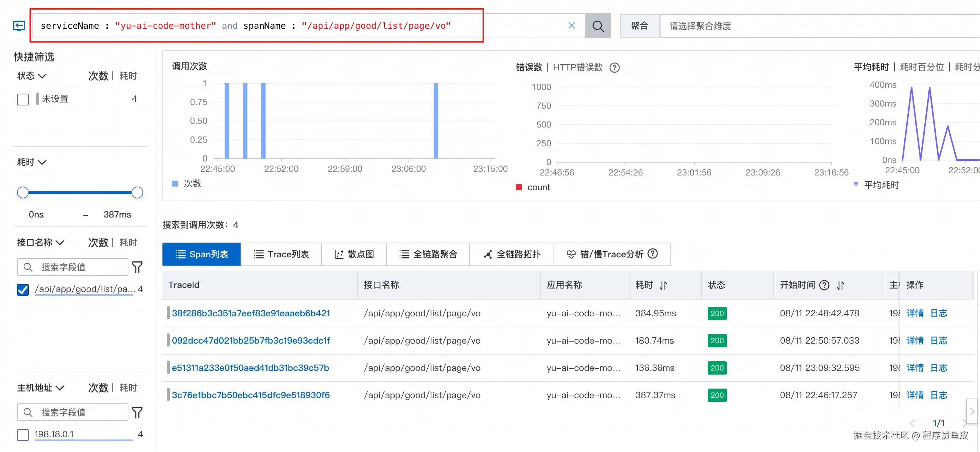The image size is (980, 452).
Task: Click the collapse sidebar icon at top left
Action: [x=19, y=25]
